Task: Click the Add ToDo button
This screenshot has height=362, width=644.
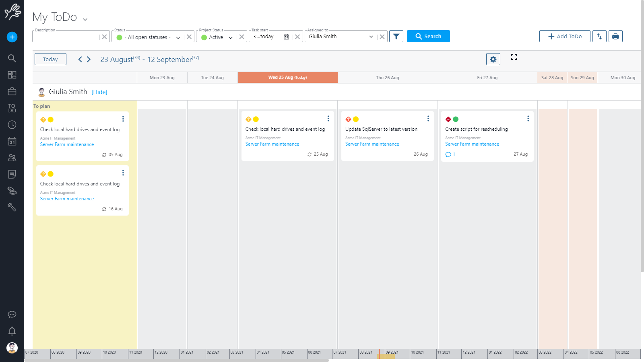Action: [x=565, y=36]
